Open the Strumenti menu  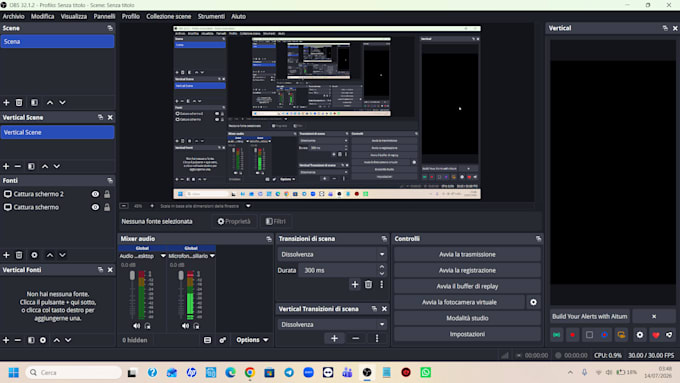click(211, 16)
